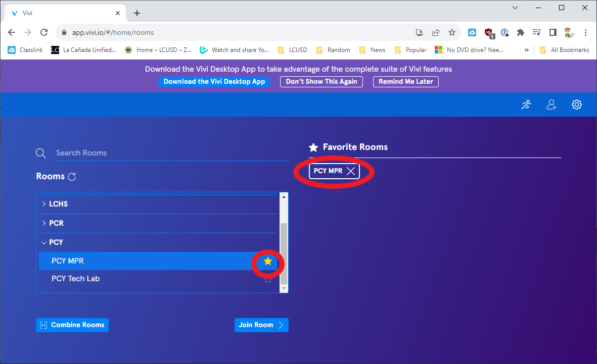Click the add user icon in header
Viewport: 597px width, 364px height.
click(552, 105)
